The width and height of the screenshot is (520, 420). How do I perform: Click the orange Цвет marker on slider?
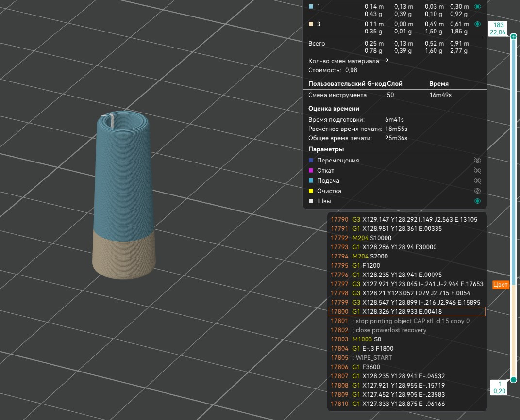501,285
